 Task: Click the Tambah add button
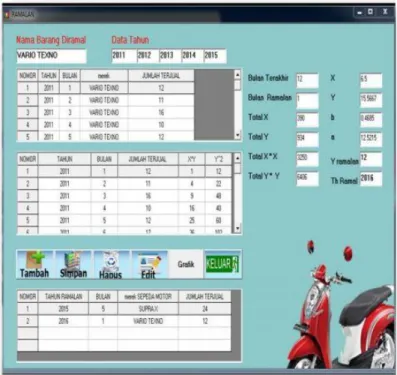pos(35,265)
